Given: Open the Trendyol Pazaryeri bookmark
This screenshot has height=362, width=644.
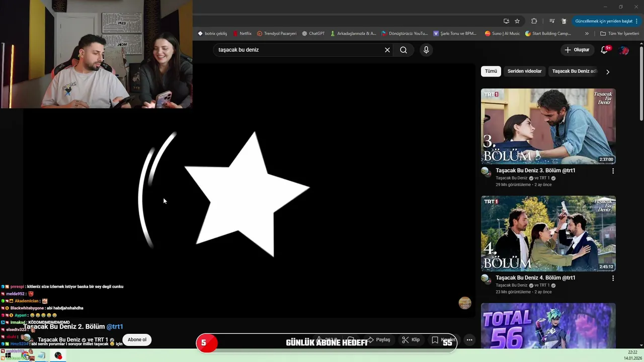Looking at the screenshot, I should click(277, 34).
